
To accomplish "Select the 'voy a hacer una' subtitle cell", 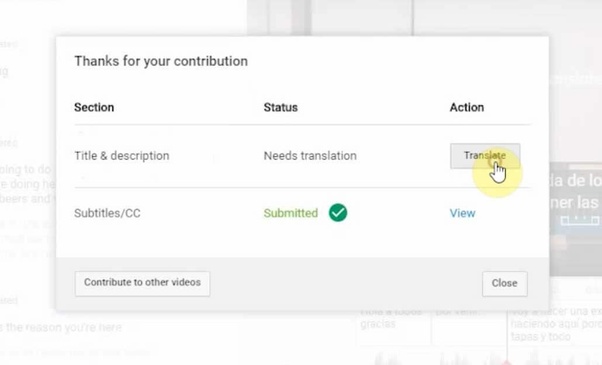I will point(556,324).
